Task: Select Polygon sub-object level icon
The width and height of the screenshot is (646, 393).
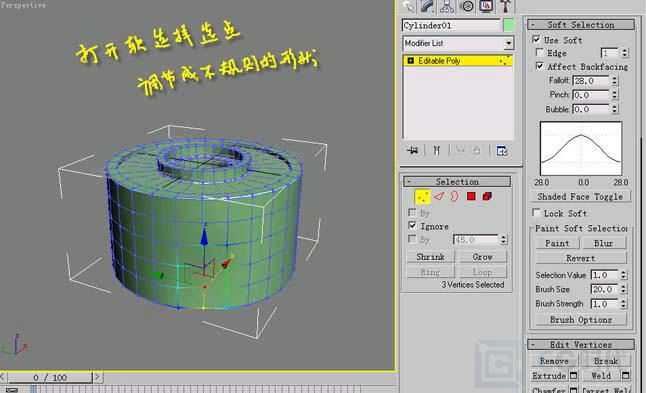Action: click(471, 196)
